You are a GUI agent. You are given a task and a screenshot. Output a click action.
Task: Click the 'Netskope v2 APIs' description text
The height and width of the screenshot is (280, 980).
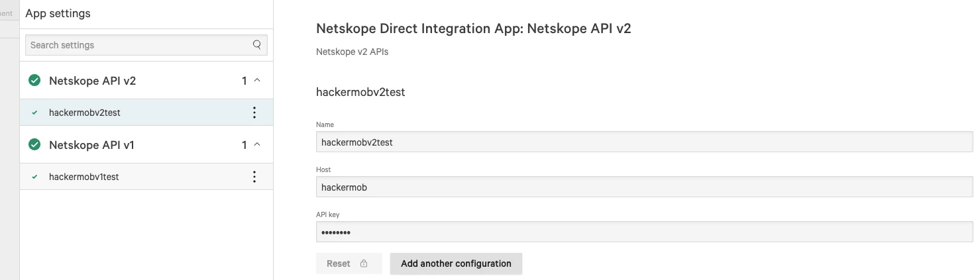tap(353, 52)
